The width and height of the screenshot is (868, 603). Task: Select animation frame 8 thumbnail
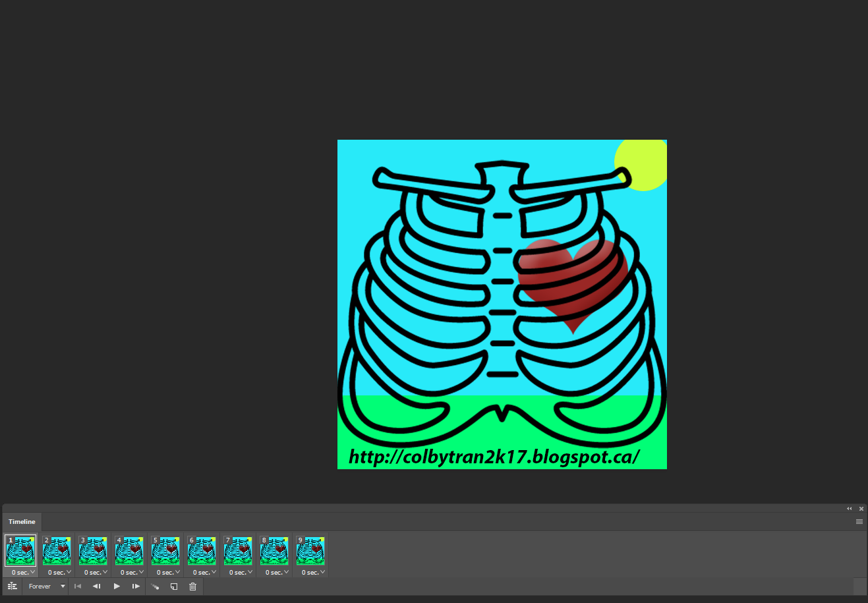click(274, 550)
